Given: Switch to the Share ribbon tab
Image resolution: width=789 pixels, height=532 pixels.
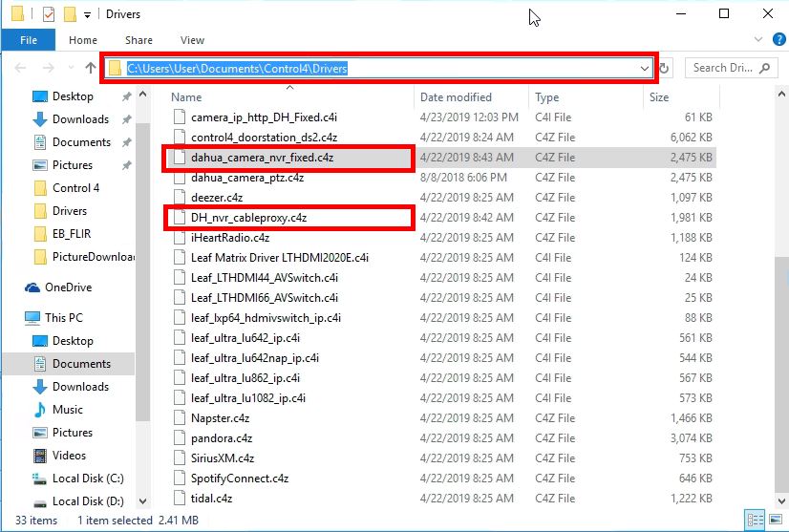Looking at the screenshot, I should click(139, 40).
